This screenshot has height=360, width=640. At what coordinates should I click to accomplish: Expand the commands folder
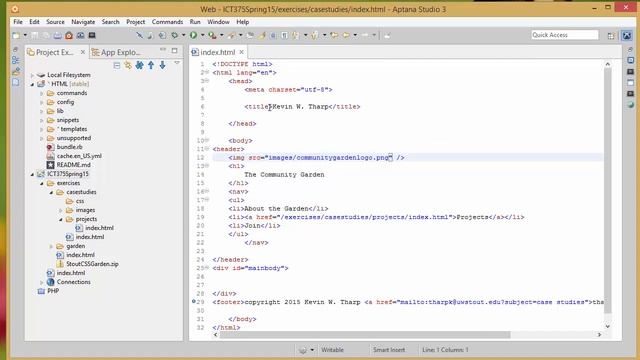pos(42,93)
